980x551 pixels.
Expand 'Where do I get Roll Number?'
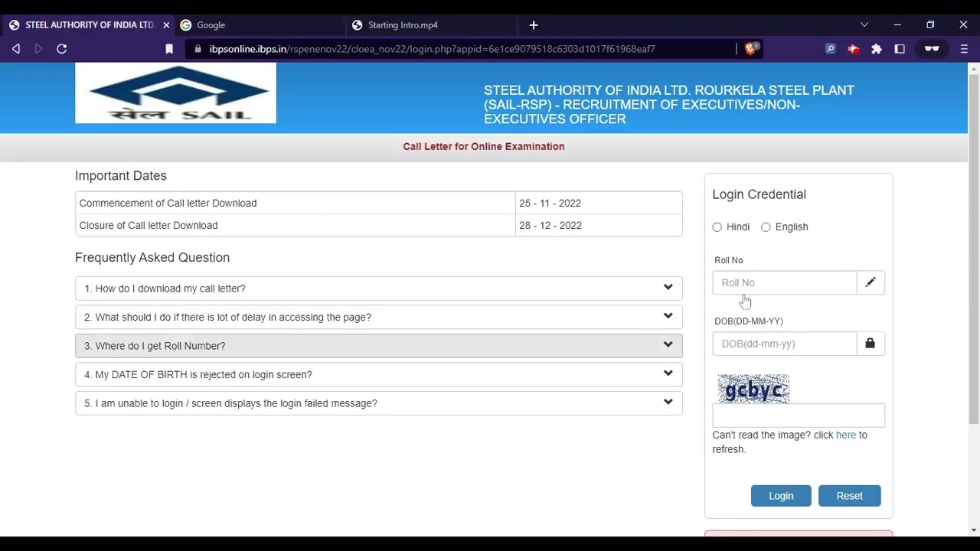tap(379, 346)
